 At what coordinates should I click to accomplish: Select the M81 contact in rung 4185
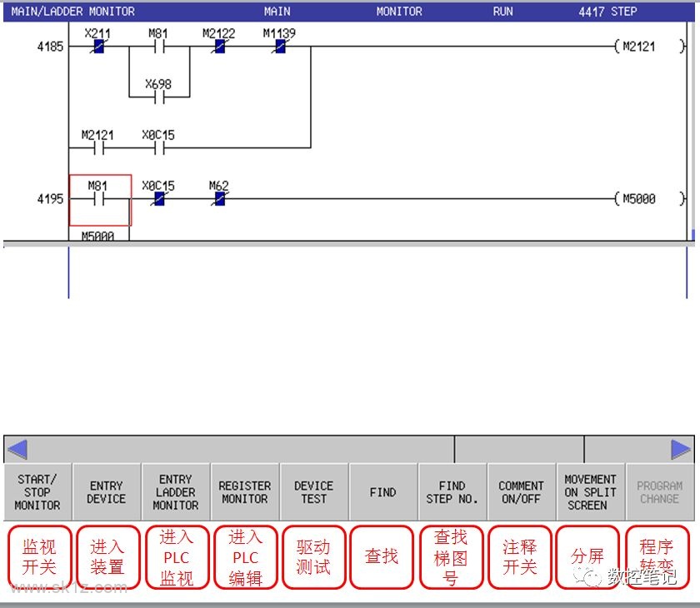[159, 46]
